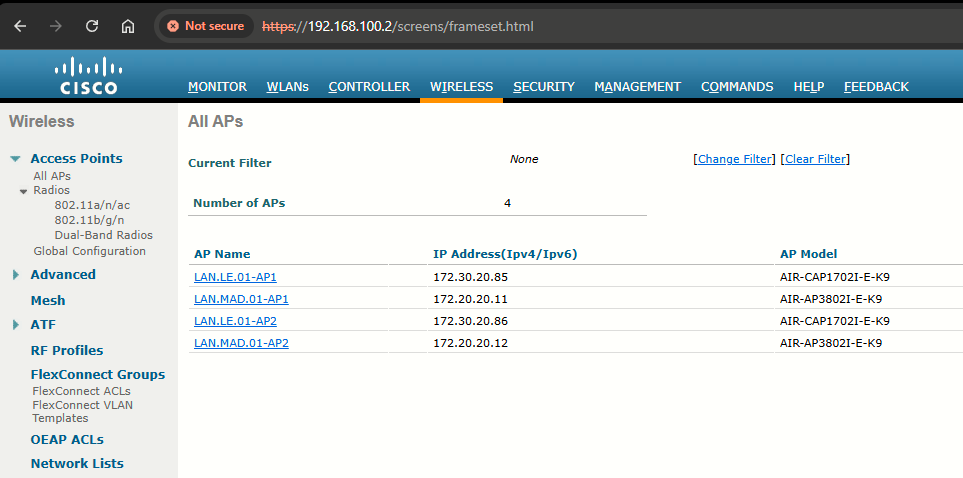This screenshot has height=478, width=963.
Task: Select the IP address 172.30.20.85
Action: pos(470,277)
